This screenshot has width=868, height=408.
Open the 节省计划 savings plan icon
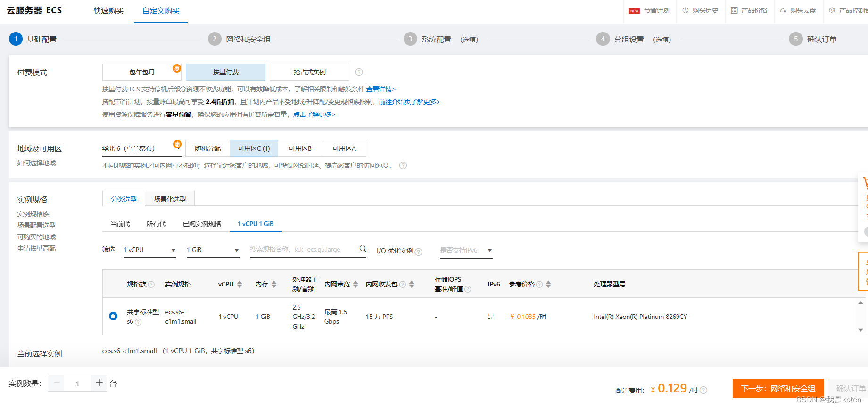634,11
